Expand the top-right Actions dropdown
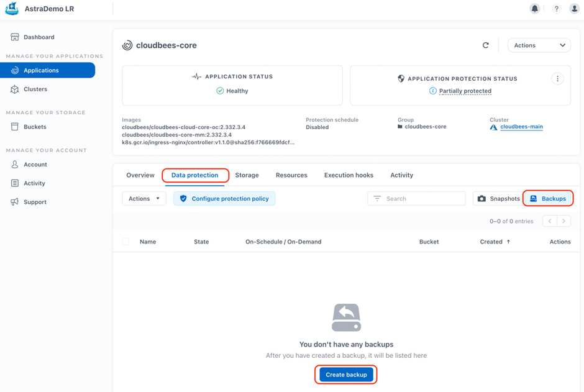The height and width of the screenshot is (392, 584). [539, 45]
